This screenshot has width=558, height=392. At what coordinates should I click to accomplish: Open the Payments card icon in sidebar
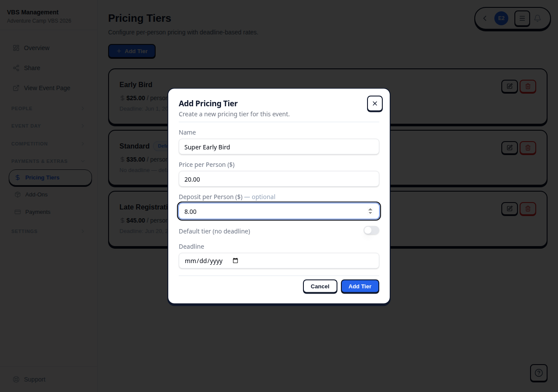coord(18,212)
